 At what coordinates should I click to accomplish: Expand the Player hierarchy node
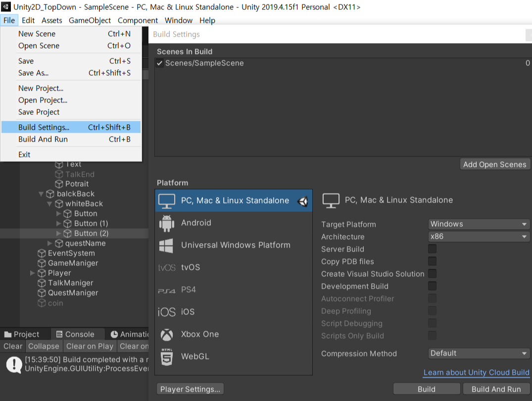tap(32, 273)
